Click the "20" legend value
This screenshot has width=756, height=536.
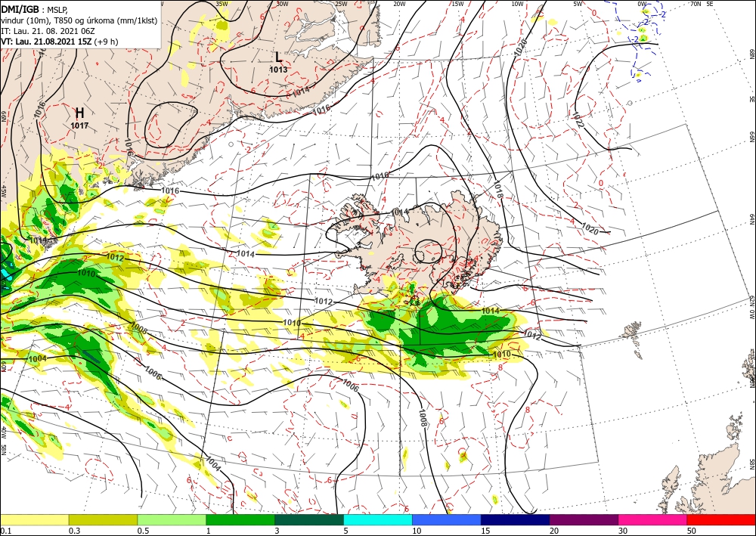point(554,531)
